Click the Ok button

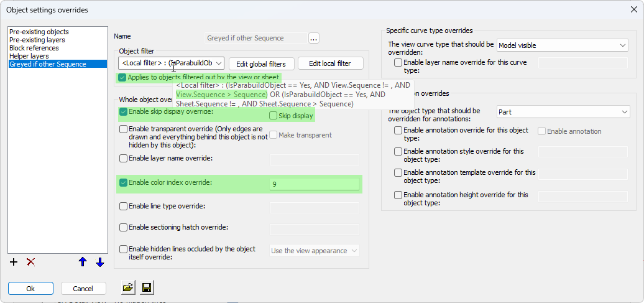tap(30, 289)
